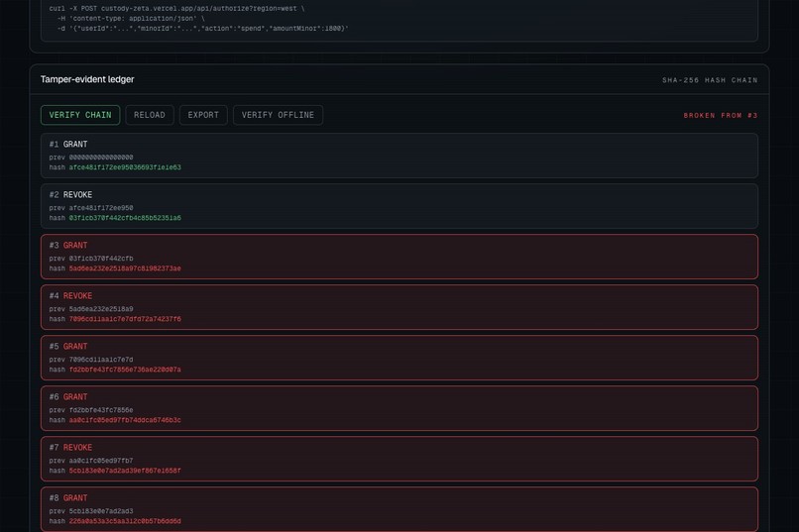Click hash value of entry #3 starting '5ad6ea'

pyautogui.click(x=125, y=268)
